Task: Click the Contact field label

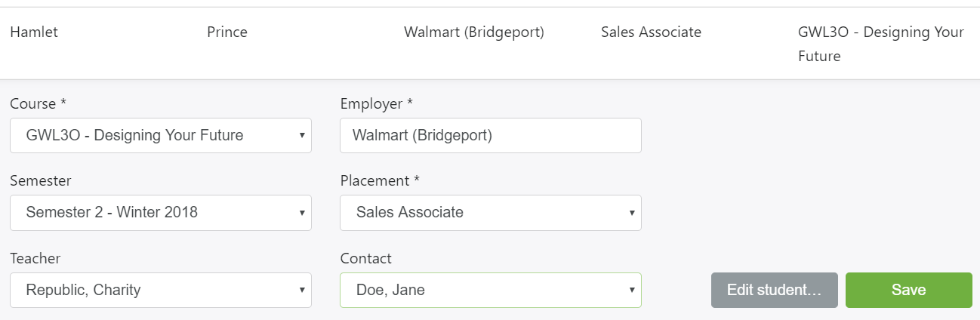Action: [365, 258]
